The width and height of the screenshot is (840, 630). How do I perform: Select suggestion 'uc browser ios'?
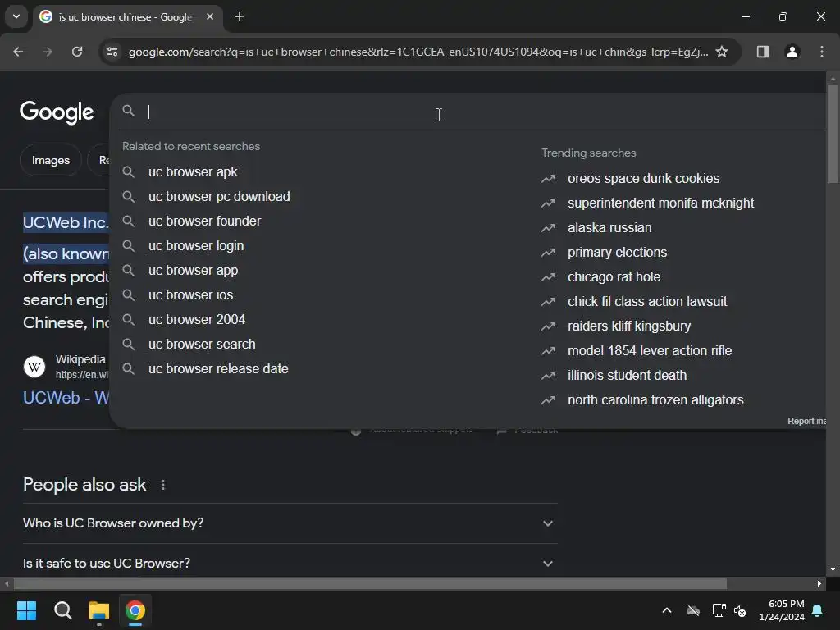pyautogui.click(x=190, y=295)
